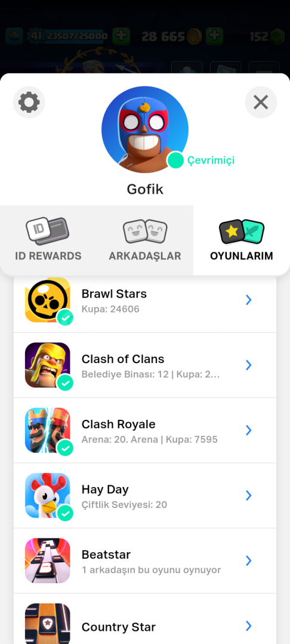Tap the green checkmark on Hay Day
Screen dimensions: 290x644
(65, 513)
